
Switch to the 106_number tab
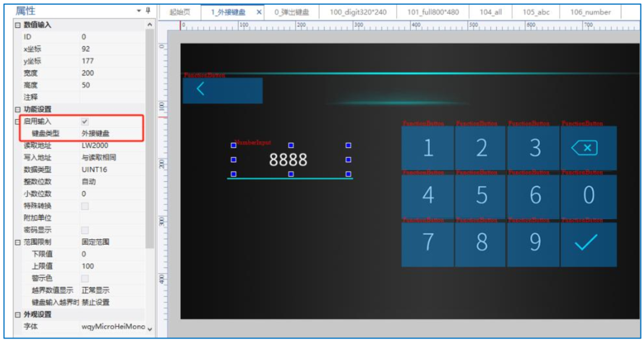590,12
